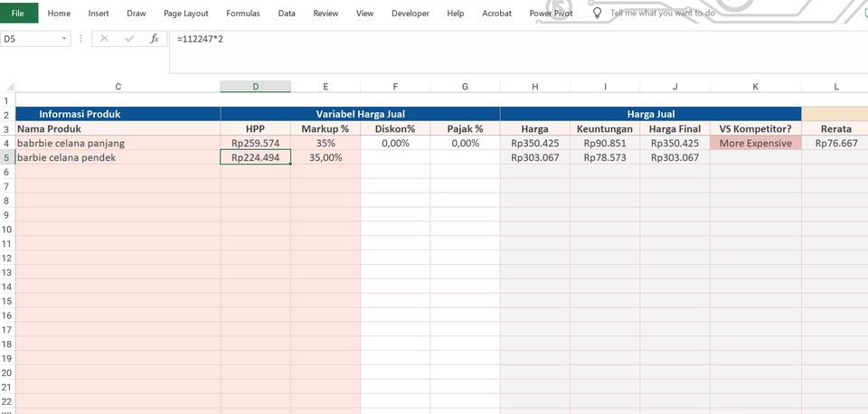Open the Formulas ribbon tab

(x=243, y=14)
